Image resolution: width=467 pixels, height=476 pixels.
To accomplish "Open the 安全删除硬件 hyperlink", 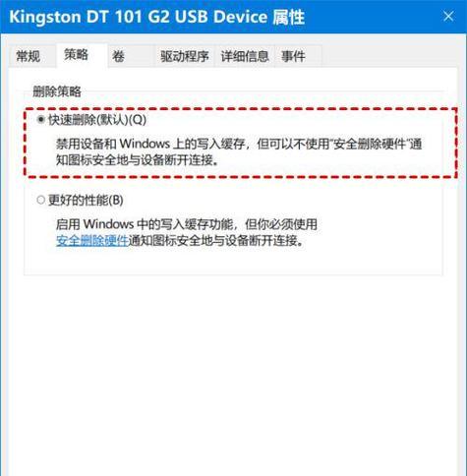I will point(91,241).
